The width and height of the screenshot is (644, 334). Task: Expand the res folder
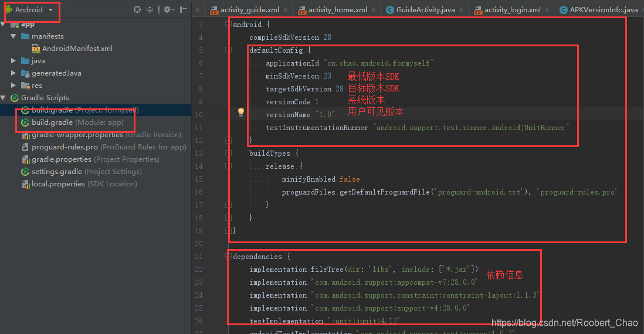(13, 86)
